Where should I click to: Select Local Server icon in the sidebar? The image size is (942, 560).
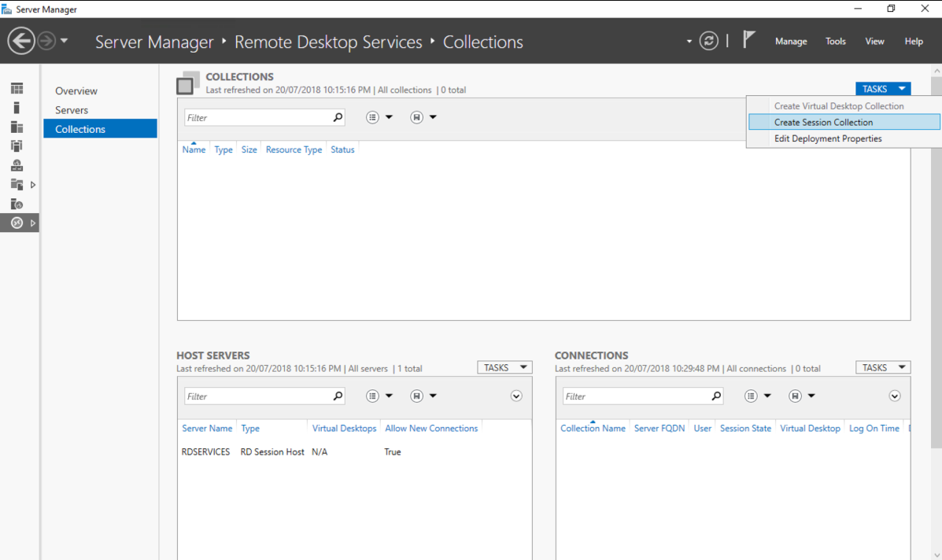[17, 108]
